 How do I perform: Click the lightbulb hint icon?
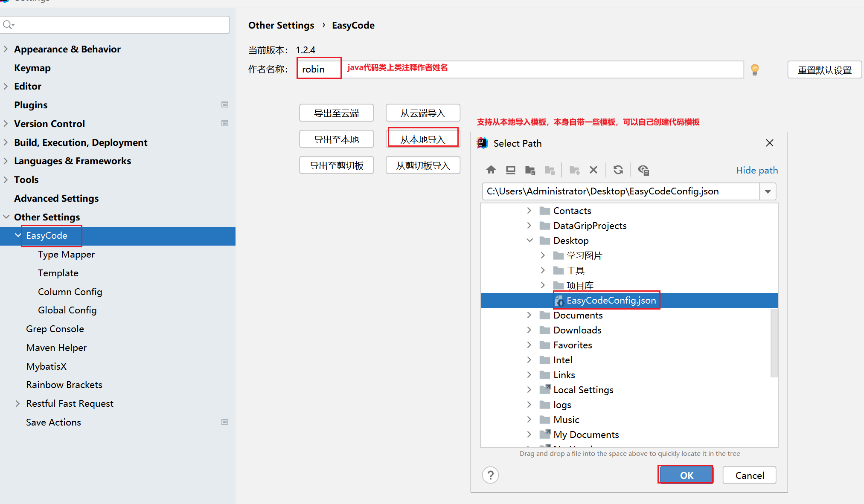click(x=754, y=70)
